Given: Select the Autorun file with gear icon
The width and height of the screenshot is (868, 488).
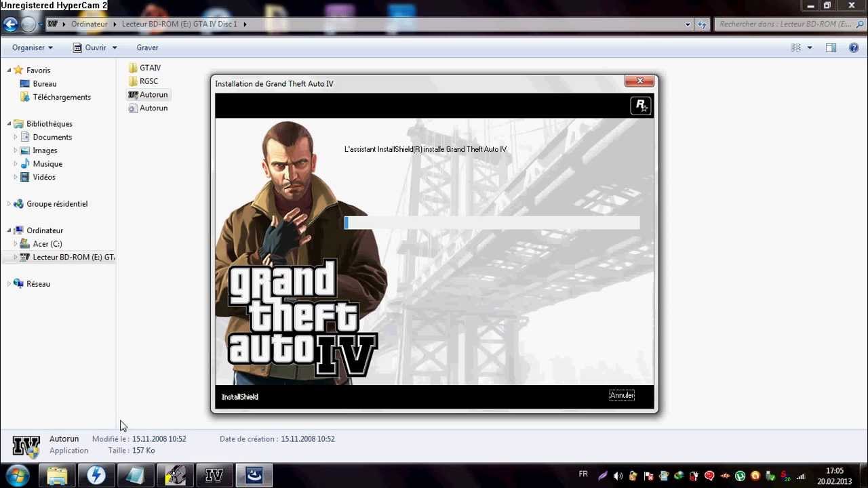Looking at the screenshot, I should point(153,108).
